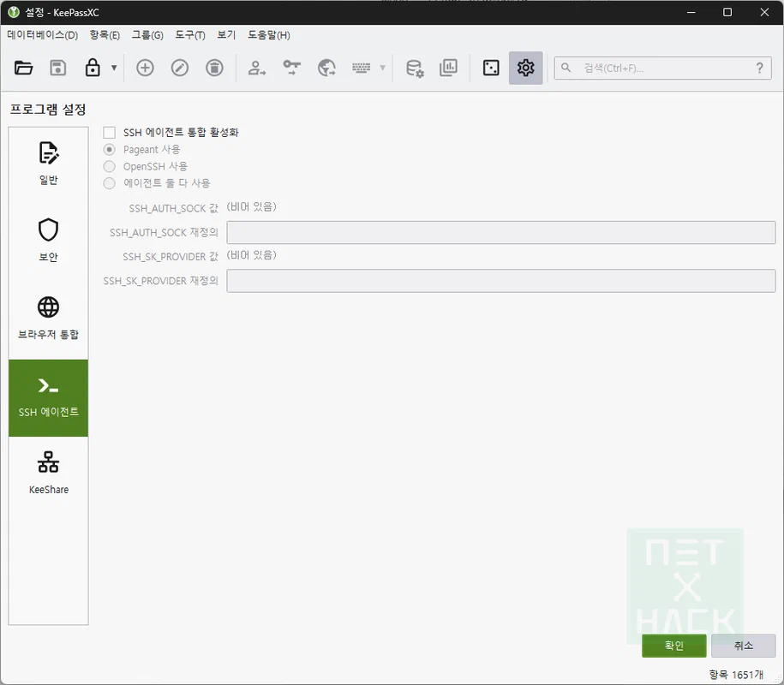784x685 pixels.
Task: Click the save database floppy icon
Action: [x=58, y=68]
